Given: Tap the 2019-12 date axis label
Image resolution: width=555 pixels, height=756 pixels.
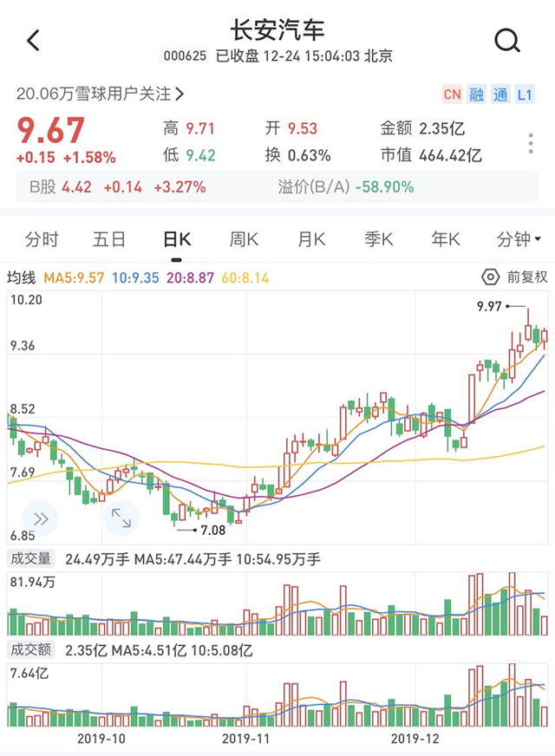Looking at the screenshot, I should tap(415, 738).
